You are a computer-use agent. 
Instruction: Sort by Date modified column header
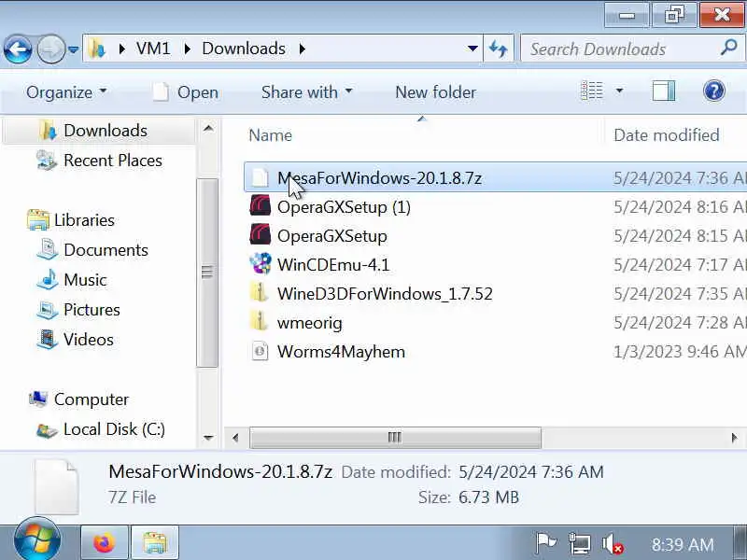click(x=666, y=135)
